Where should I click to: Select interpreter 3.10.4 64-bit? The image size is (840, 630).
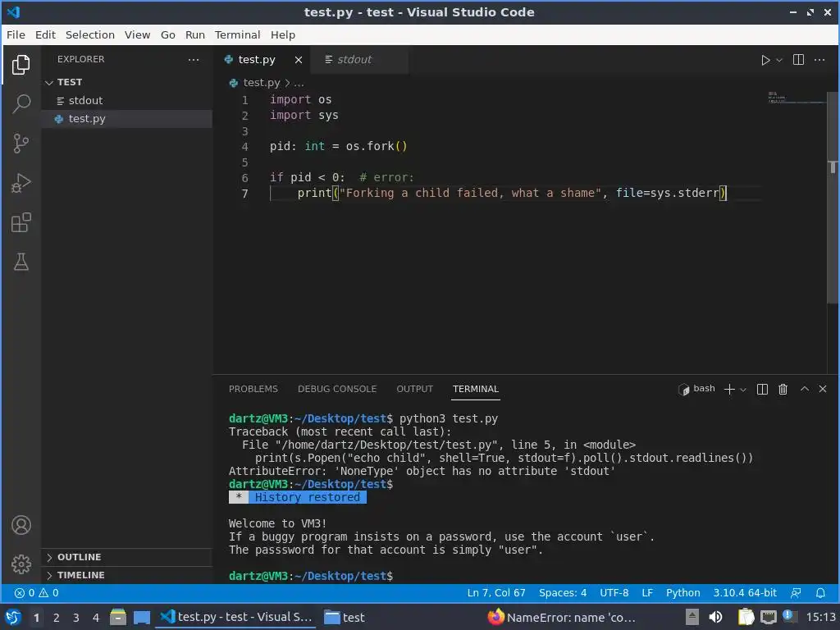click(x=745, y=593)
